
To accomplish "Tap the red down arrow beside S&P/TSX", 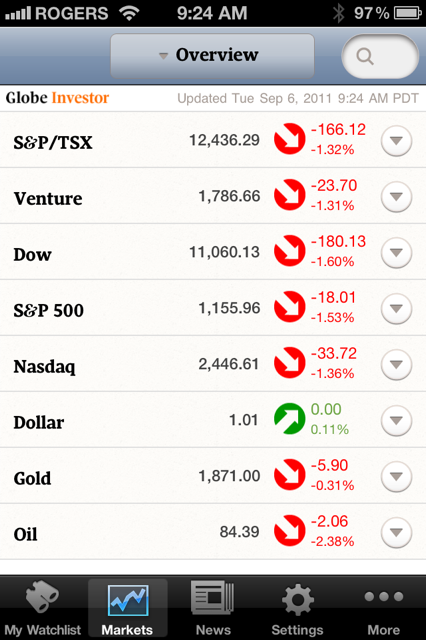I will click(290, 139).
